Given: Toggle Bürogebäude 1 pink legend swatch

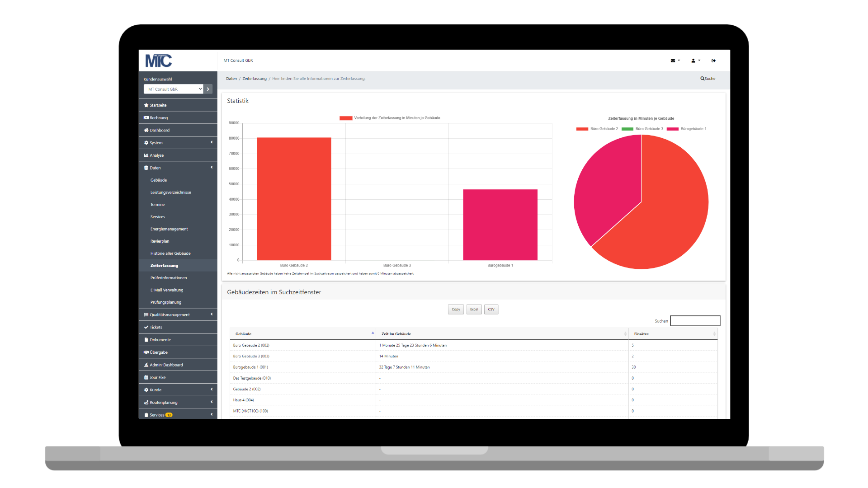Looking at the screenshot, I should 673,129.
